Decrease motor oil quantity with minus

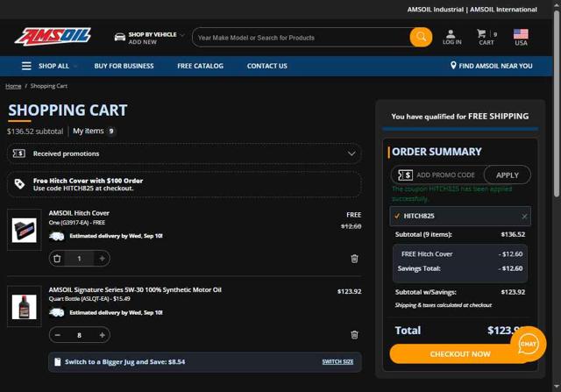pos(58,335)
